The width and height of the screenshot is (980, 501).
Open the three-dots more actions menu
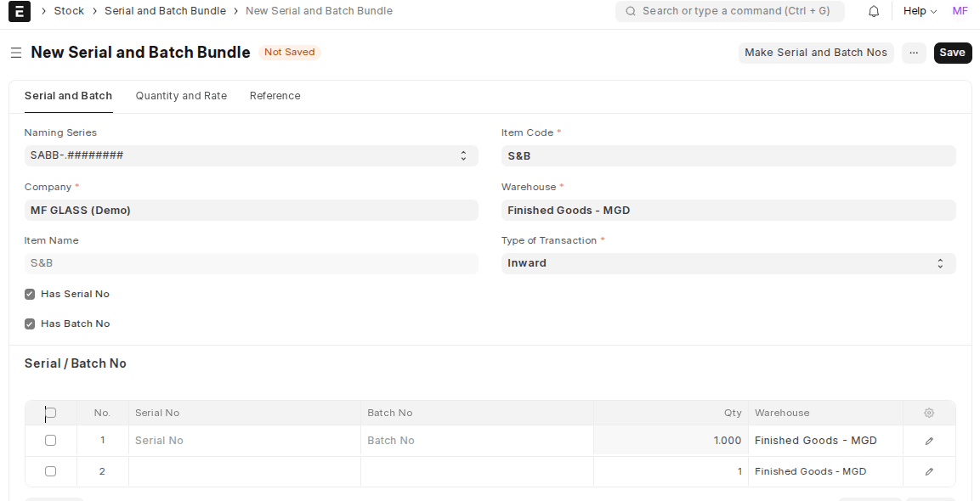click(x=914, y=53)
